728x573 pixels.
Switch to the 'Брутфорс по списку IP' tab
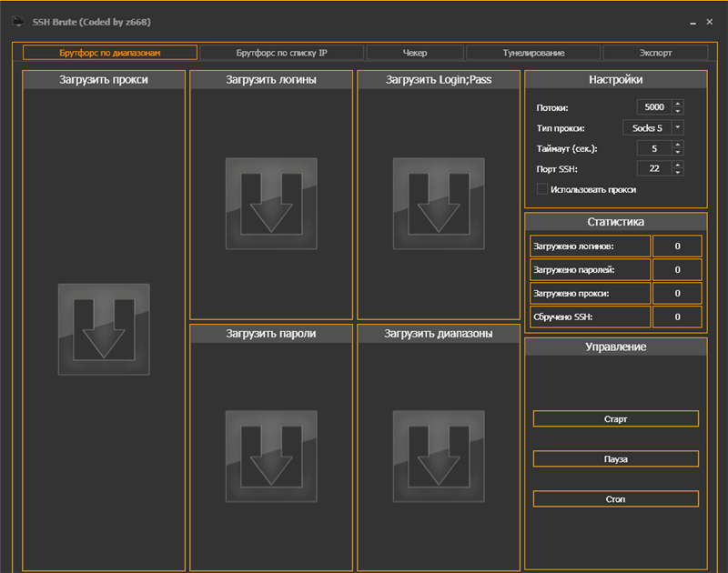[x=281, y=53]
